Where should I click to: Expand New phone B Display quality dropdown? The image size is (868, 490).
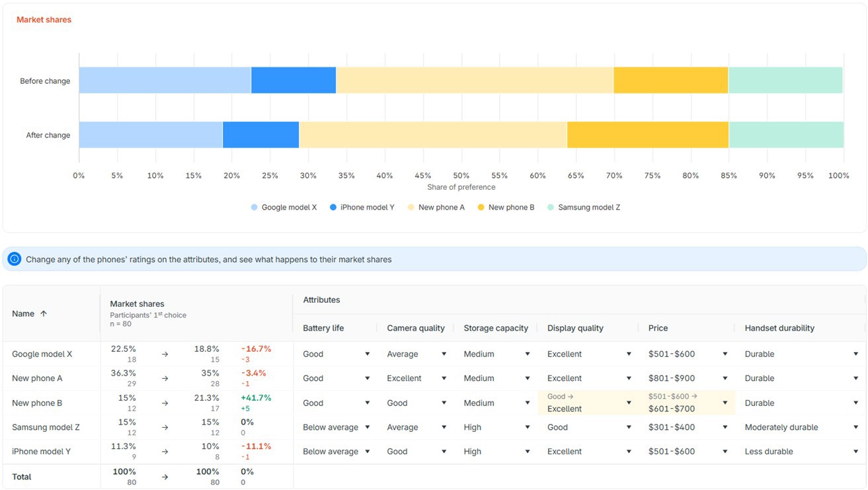(x=628, y=403)
